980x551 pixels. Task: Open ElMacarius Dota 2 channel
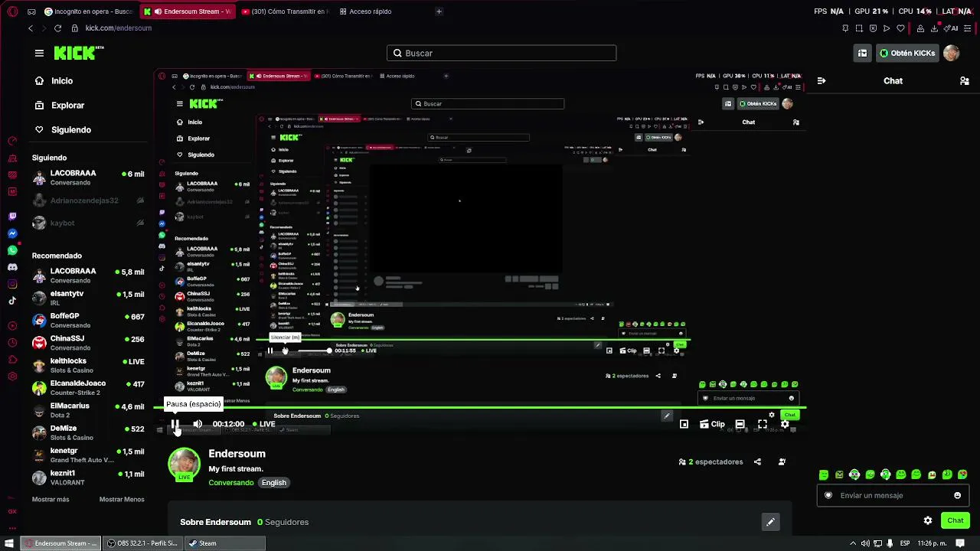coord(88,410)
